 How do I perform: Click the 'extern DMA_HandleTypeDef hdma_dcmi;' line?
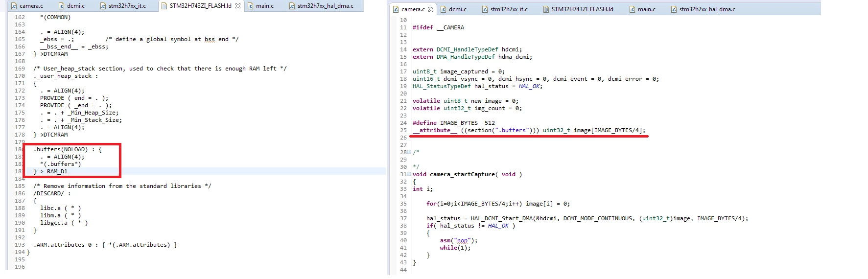click(472, 57)
